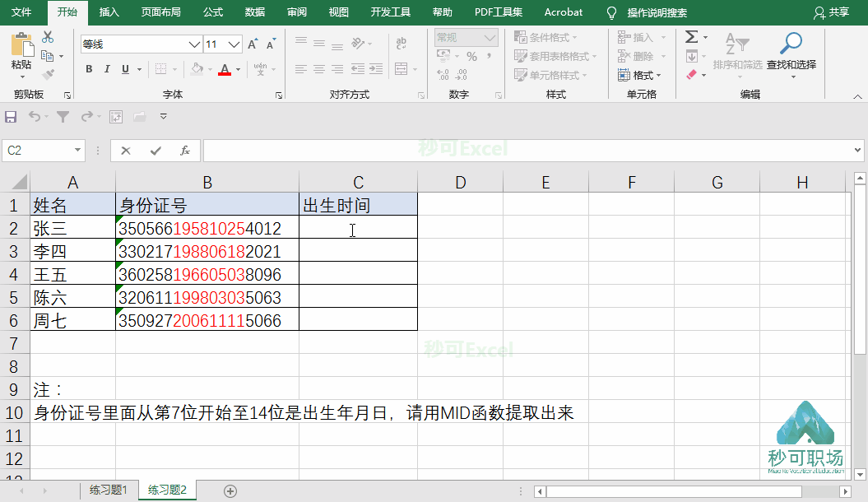868x502 pixels.
Task: Click the filter funnel icon in quick access
Action: [x=63, y=117]
